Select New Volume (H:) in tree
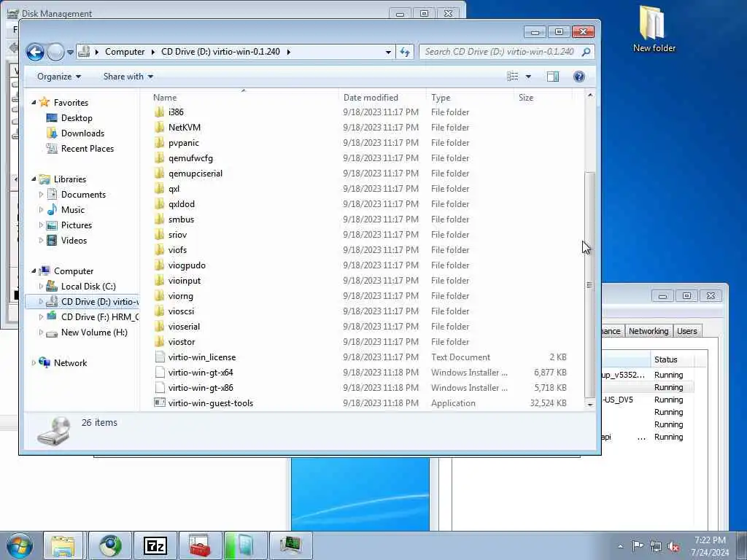Viewport: 747px width, 560px height. (x=94, y=332)
